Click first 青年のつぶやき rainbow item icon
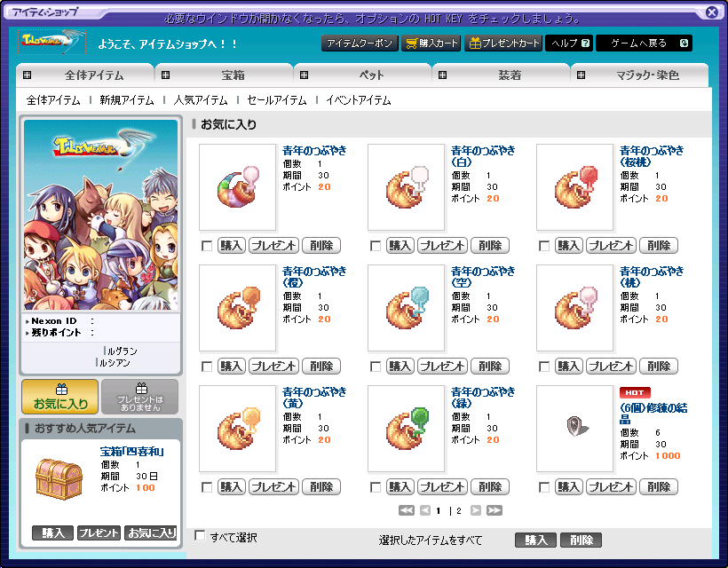 click(x=238, y=187)
